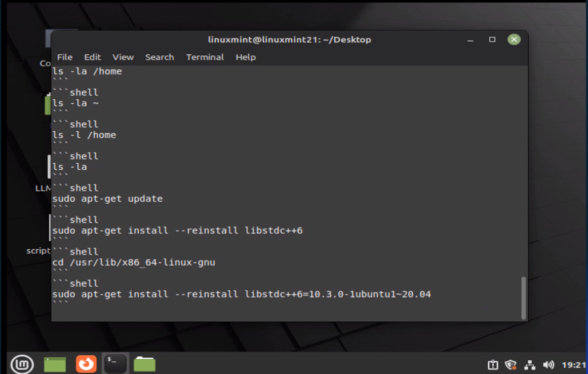Click the 'cd /usr/lib/x86_64-linux-gnu' line
The width and height of the screenshot is (588, 374).
click(x=134, y=262)
